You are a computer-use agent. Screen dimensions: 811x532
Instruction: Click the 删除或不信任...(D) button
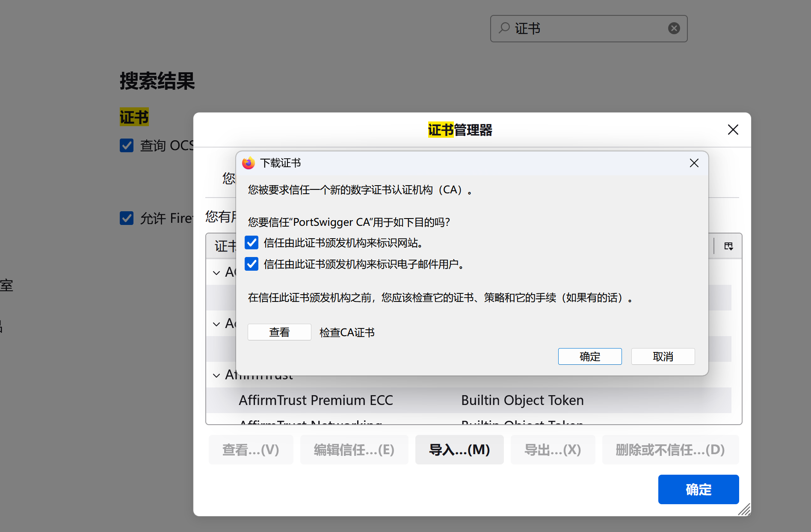pyautogui.click(x=671, y=449)
